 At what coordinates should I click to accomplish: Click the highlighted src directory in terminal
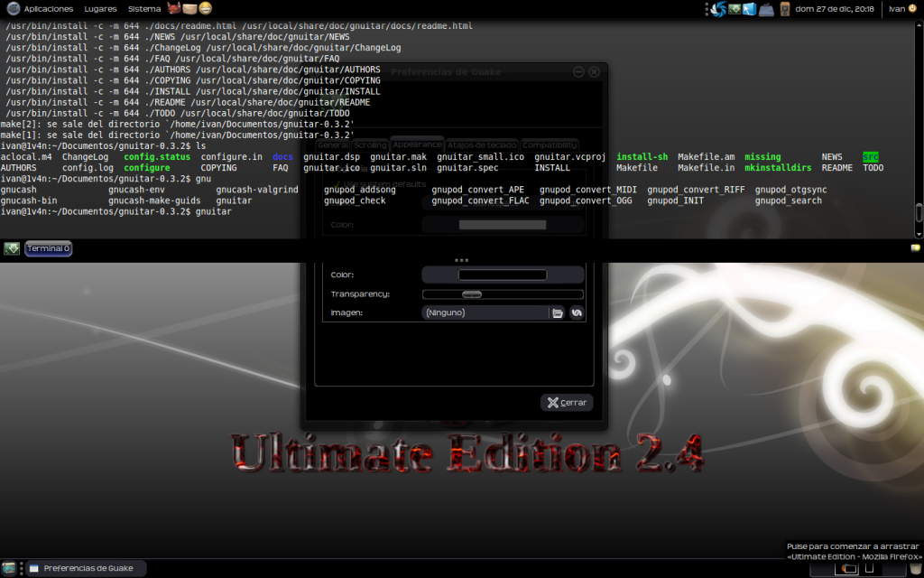pos(871,157)
